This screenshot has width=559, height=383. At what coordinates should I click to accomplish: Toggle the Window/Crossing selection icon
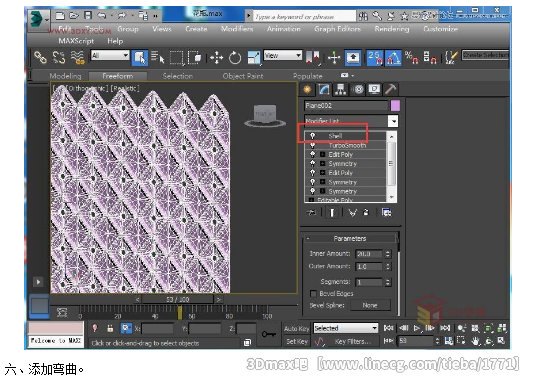pyautogui.click(x=195, y=57)
